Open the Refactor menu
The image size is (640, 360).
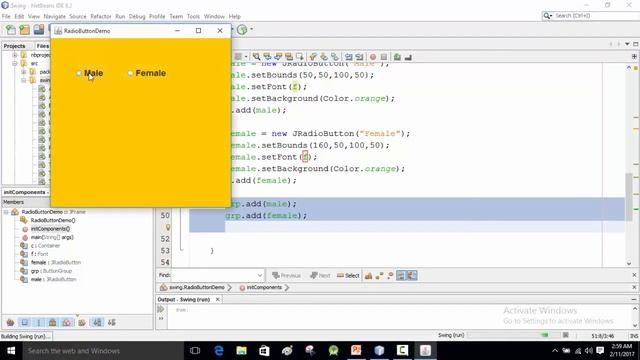point(101,16)
